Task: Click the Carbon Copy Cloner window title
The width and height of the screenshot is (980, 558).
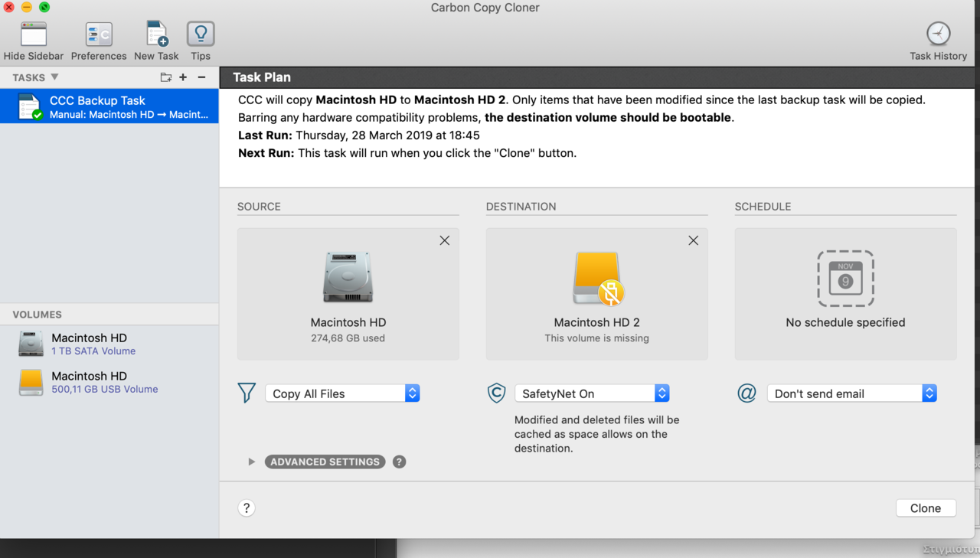Action: (485, 8)
